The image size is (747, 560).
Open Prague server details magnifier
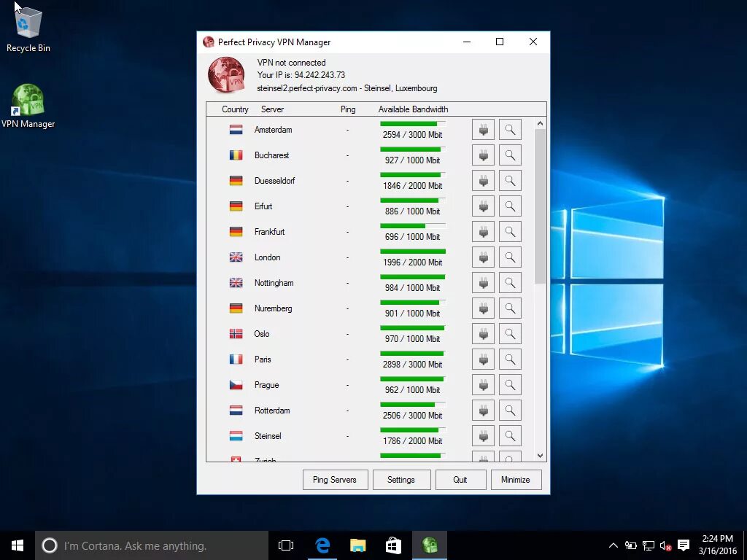(510, 385)
